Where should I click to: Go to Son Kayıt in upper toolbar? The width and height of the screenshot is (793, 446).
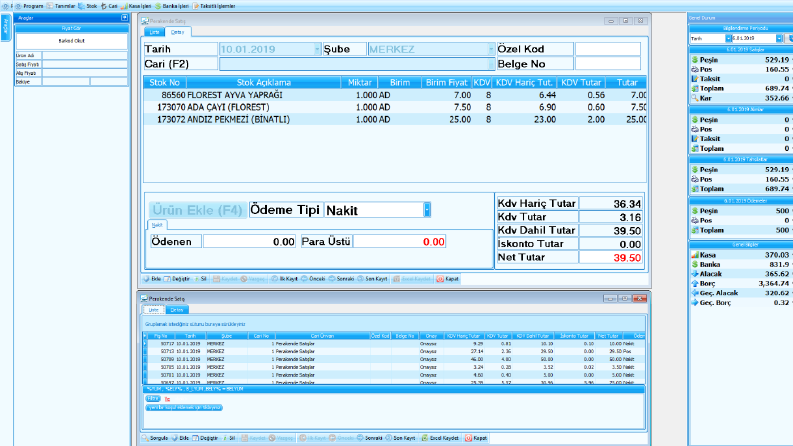(372, 279)
